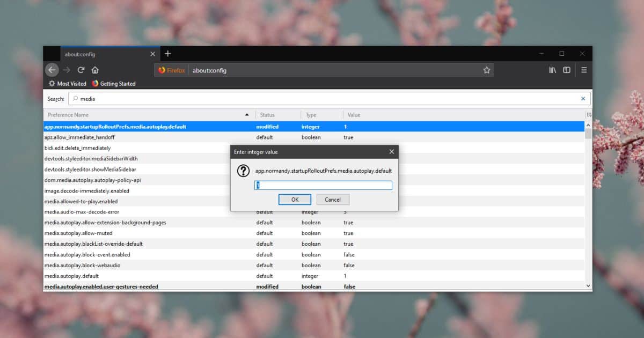Select media.autoplay.enabled.user-gestures-needed row

pos(314,286)
